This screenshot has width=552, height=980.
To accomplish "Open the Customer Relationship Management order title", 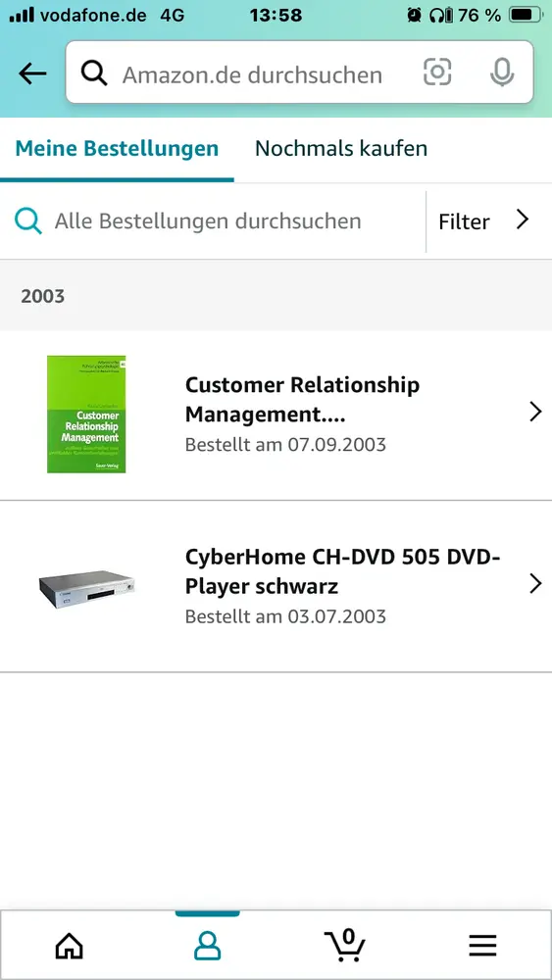I will (x=303, y=400).
